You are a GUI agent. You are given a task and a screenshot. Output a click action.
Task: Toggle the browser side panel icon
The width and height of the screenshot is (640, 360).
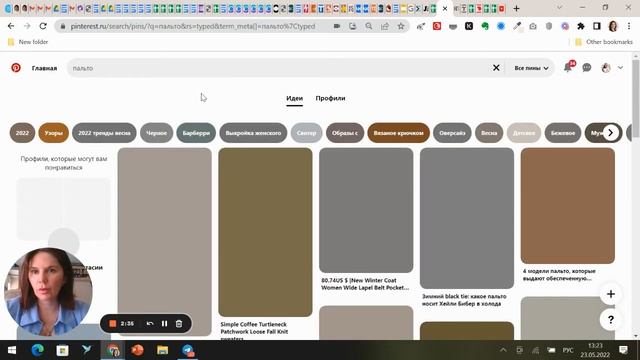click(597, 26)
